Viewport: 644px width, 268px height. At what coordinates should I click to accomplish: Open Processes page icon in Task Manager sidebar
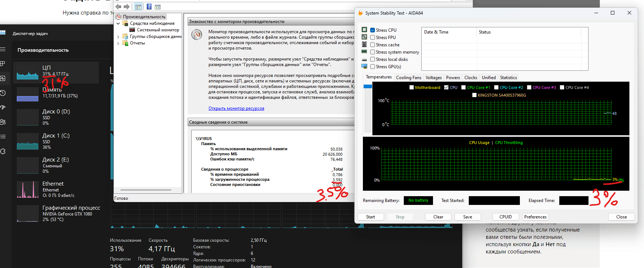click(3, 63)
